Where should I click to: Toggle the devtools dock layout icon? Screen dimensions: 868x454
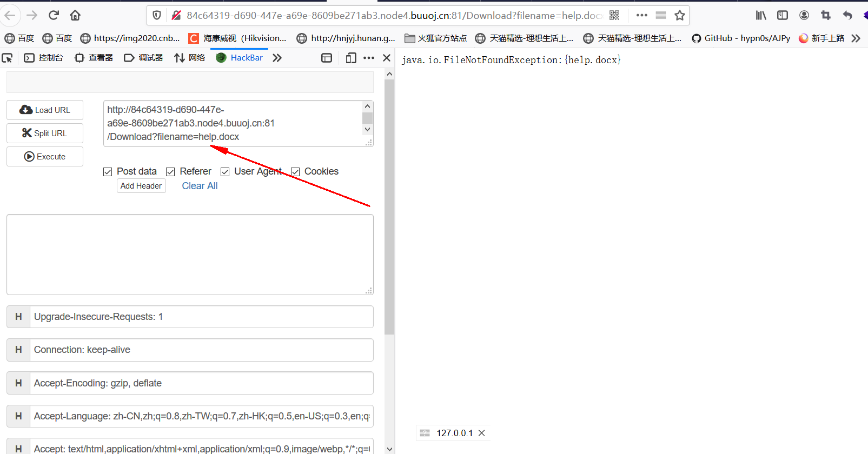327,58
